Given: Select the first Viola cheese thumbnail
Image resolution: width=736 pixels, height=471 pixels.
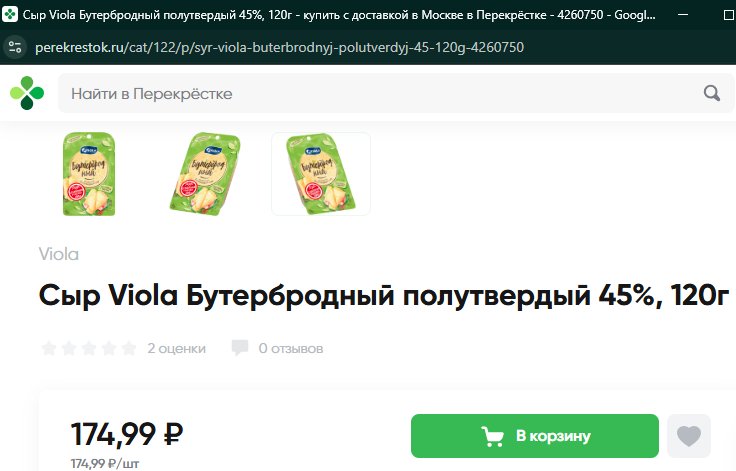Looking at the screenshot, I should 89,174.
